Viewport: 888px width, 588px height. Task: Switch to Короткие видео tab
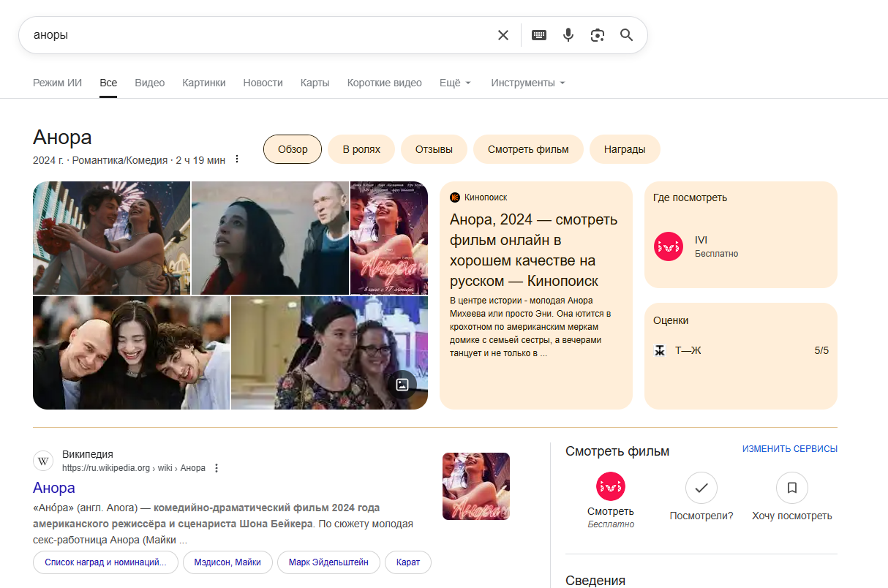click(x=385, y=83)
